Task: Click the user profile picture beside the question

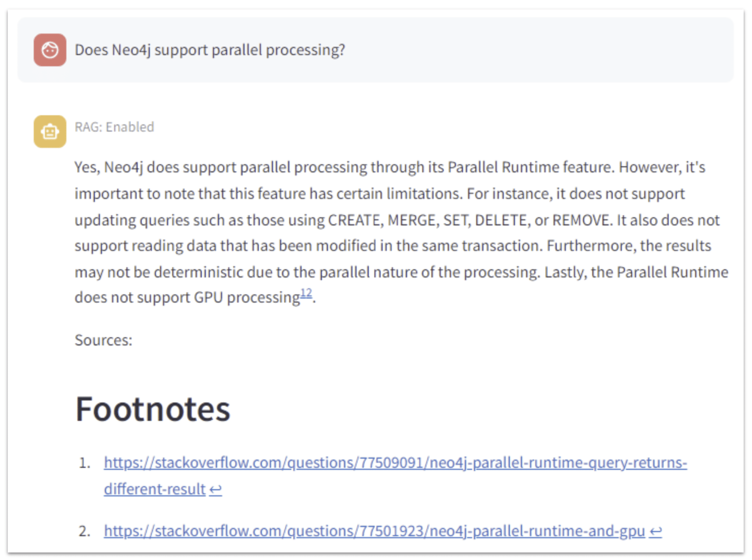Action: pos(50,50)
